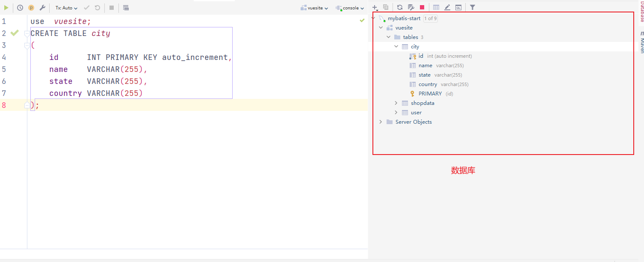This screenshot has width=644, height=262.
Task: Click the red Disconnect stop icon
Action: point(422,7)
